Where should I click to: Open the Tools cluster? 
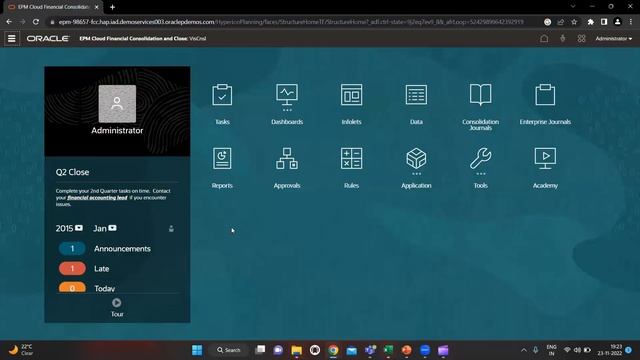480,168
